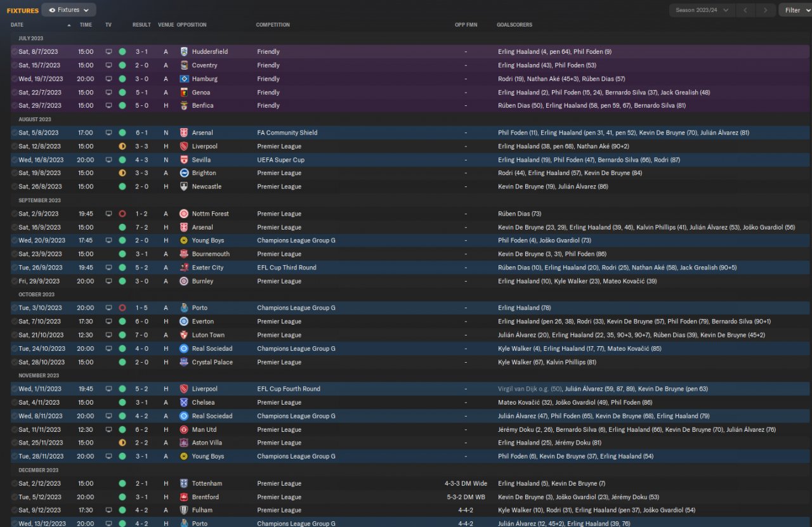Click the Hamburg club badge
This screenshot has height=527, width=812.
[x=184, y=79]
